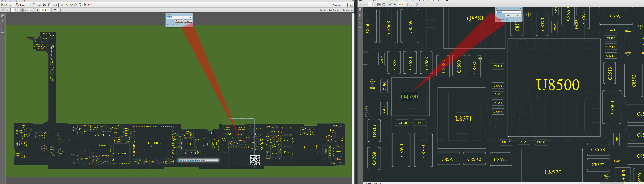Image resolution: width=644 pixels, height=184 pixels.
Task: Open the Help menu
Action: point(25,1)
